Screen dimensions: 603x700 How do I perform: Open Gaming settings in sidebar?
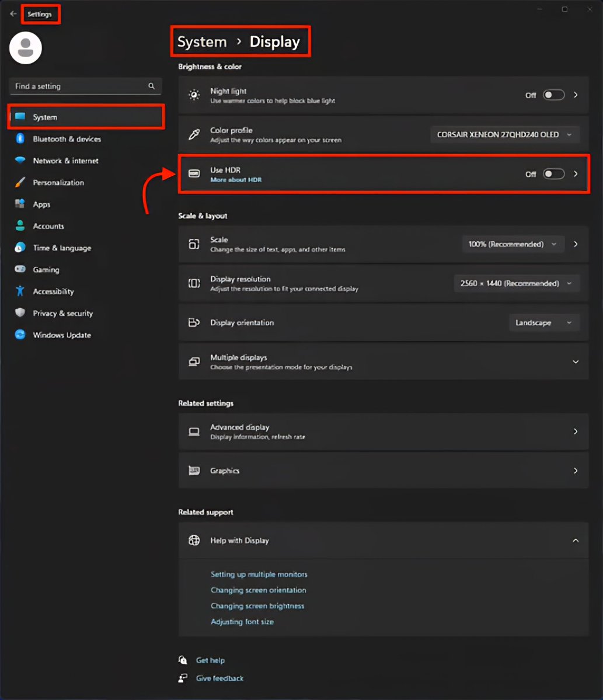coord(86,269)
